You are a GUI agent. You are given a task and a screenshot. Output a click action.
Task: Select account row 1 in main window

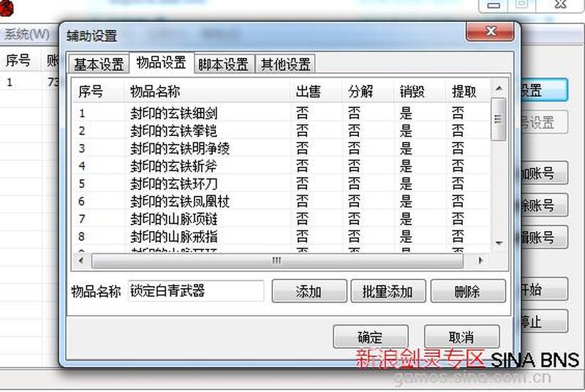click(29, 82)
